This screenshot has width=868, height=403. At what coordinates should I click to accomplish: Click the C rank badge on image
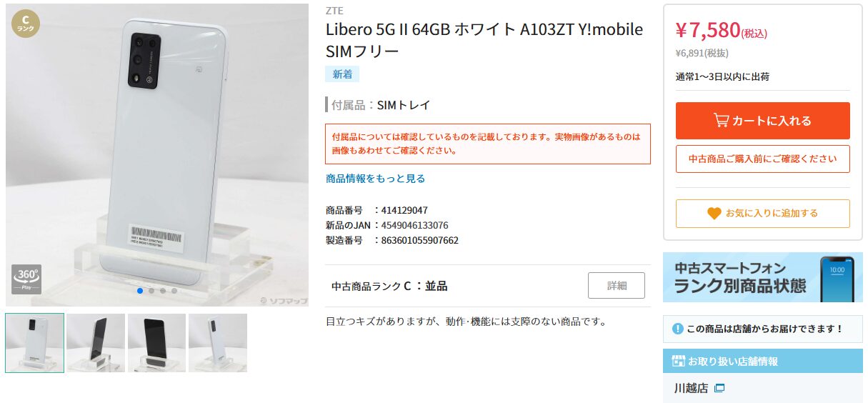coord(26,23)
